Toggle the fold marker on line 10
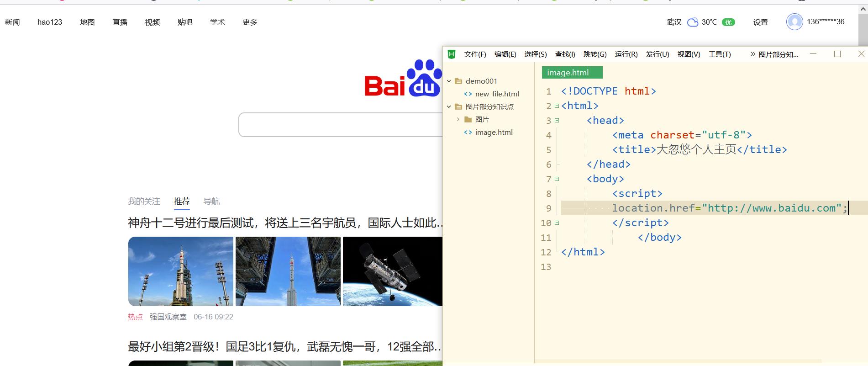 pyautogui.click(x=557, y=223)
